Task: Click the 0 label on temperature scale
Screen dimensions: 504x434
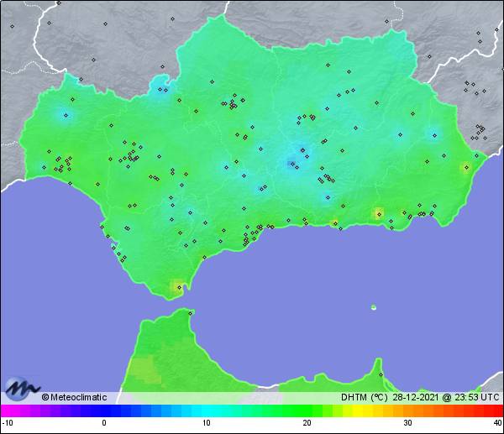Action: 104,423
